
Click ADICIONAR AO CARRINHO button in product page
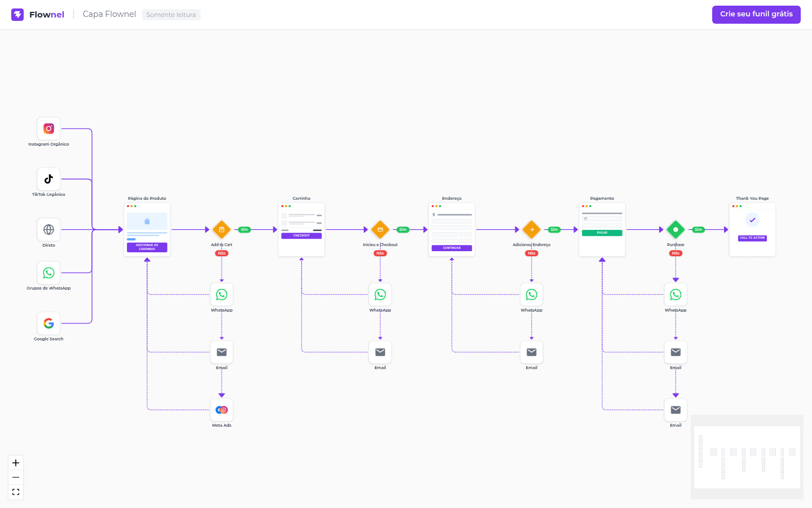pos(147,247)
